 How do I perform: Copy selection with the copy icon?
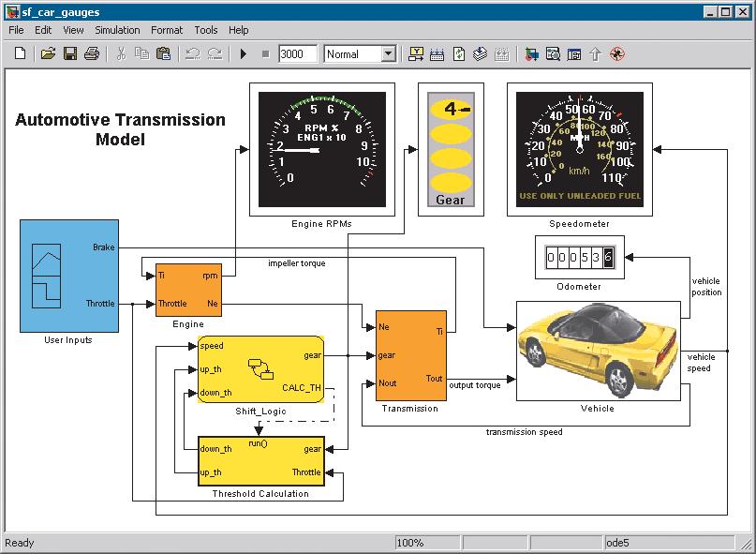[141, 53]
